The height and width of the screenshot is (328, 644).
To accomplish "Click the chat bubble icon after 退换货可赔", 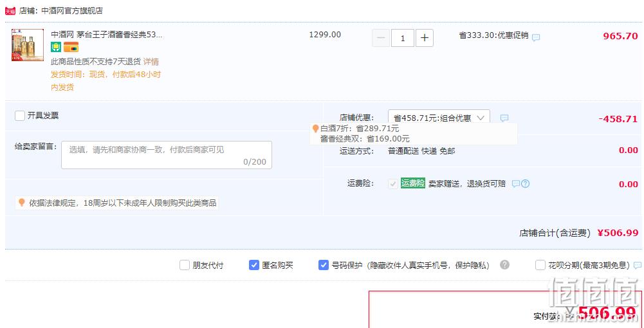I will point(516,183).
